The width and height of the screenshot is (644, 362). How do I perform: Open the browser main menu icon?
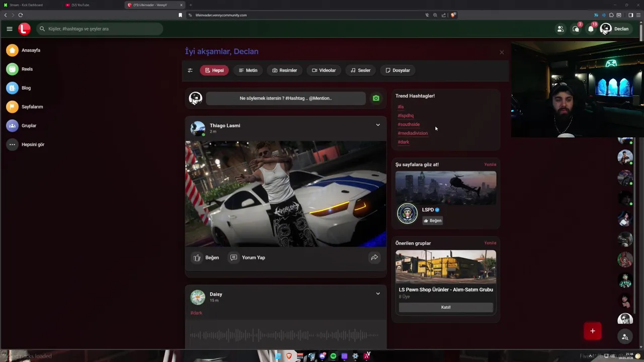click(x=638, y=15)
